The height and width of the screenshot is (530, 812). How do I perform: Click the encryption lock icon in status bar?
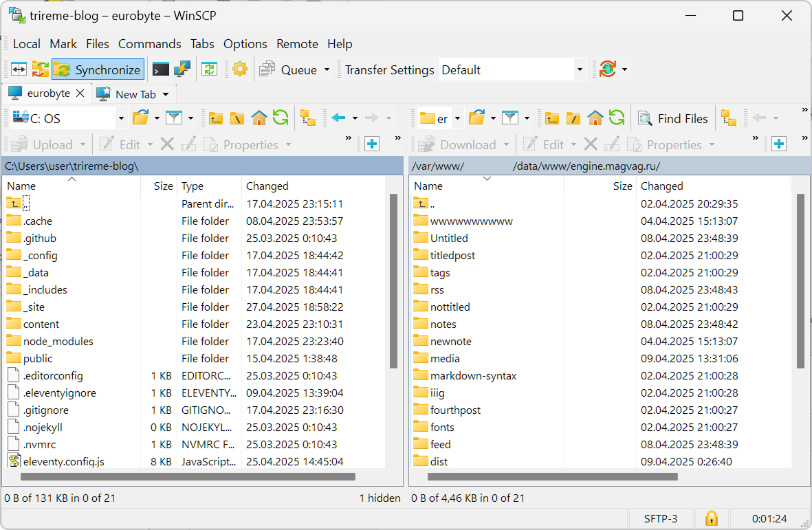[x=712, y=518]
